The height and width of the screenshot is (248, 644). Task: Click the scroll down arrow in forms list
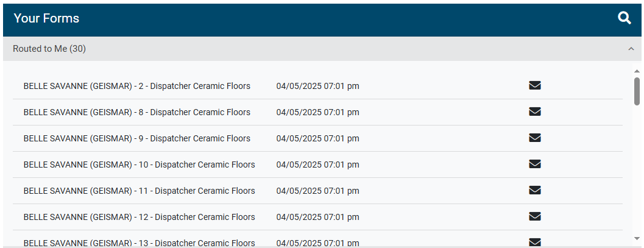(x=637, y=238)
